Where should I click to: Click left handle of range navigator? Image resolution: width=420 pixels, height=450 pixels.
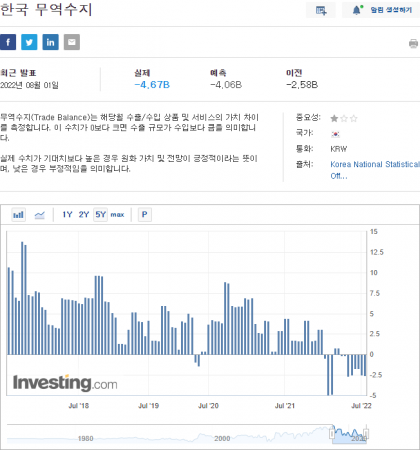332,433
